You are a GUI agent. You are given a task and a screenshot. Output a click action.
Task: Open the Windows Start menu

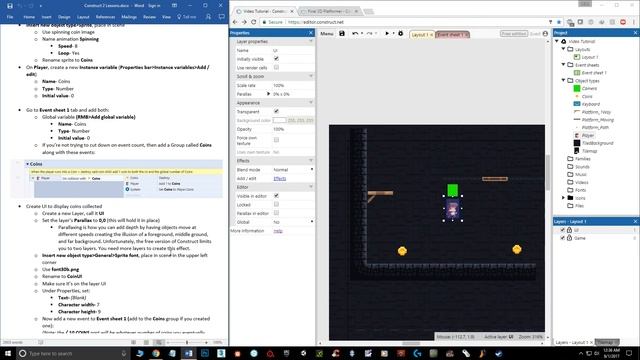pyautogui.click(x=7, y=353)
